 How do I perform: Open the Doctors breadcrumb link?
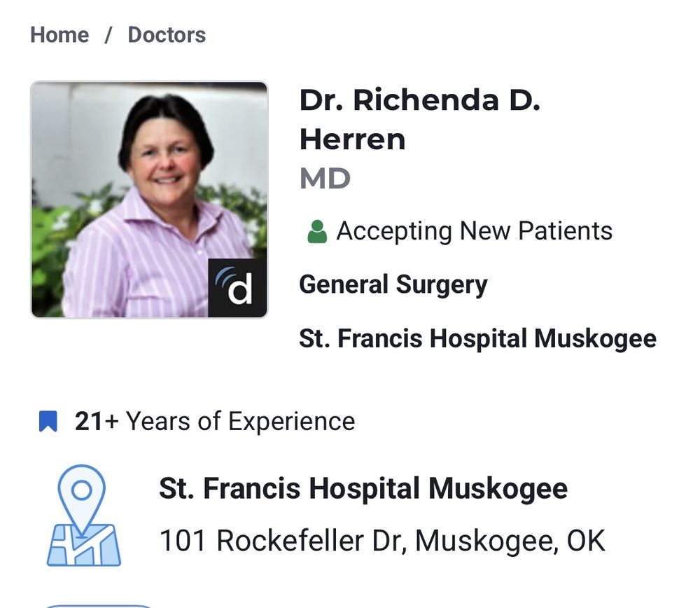(x=166, y=34)
